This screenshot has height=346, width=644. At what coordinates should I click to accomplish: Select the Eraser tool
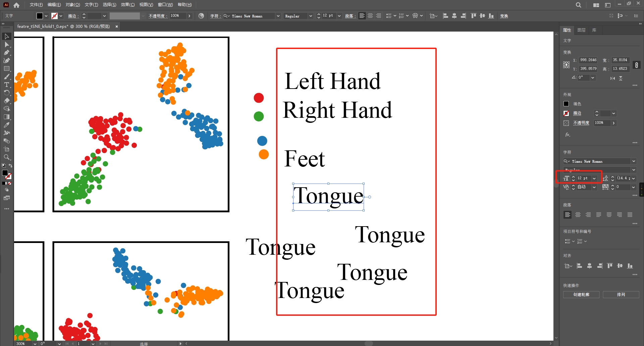[7, 101]
